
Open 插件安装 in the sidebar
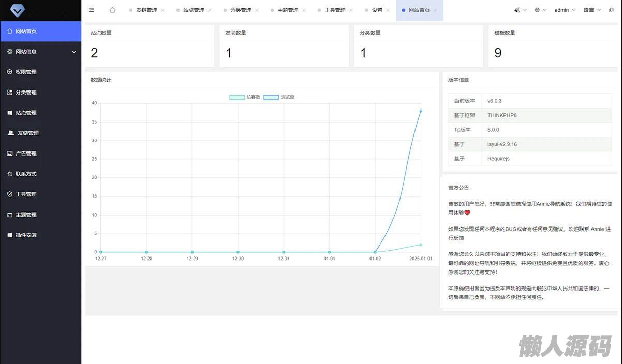click(26, 235)
